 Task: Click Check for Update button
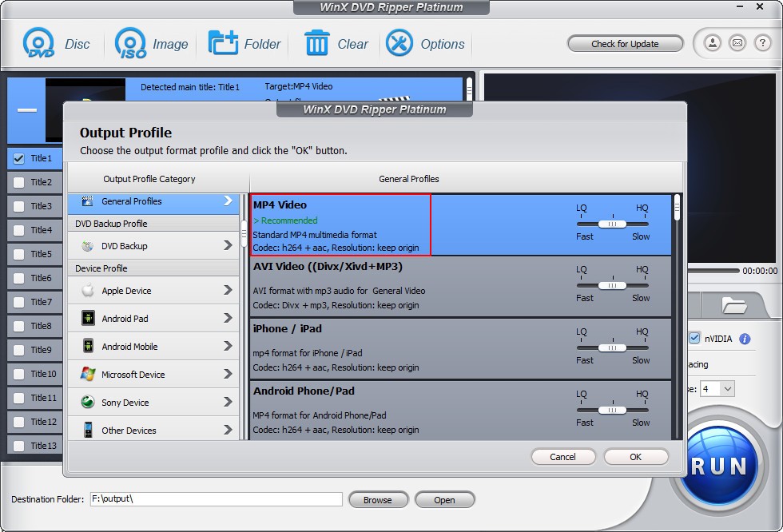pyautogui.click(x=625, y=43)
